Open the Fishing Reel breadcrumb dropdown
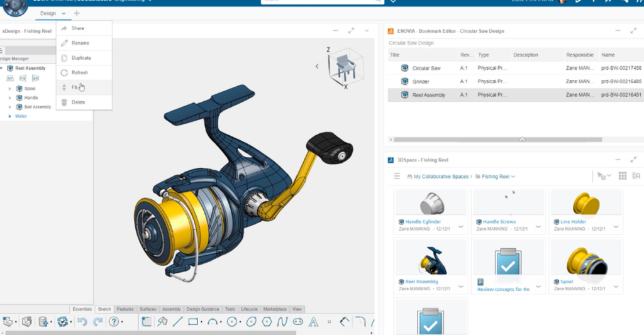Viewport: 644px width, 335px height. (513, 177)
